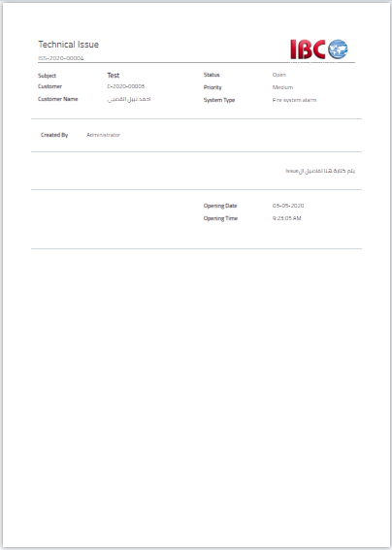Click the Open status value

(279, 75)
